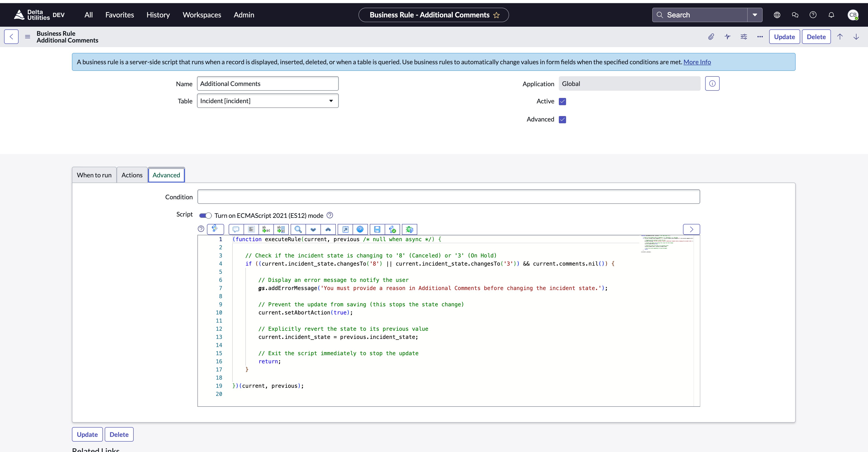Open the attachments paperclip icon

(711, 37)
